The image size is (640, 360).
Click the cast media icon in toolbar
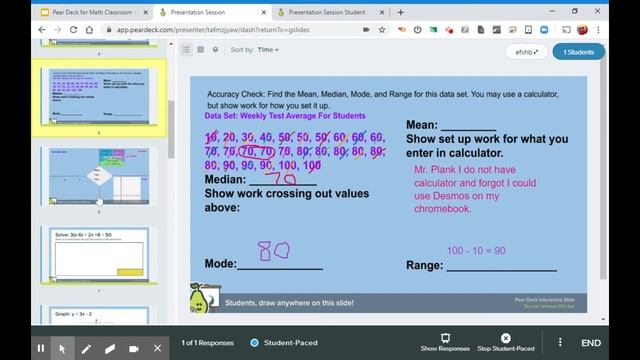[566, 30]
